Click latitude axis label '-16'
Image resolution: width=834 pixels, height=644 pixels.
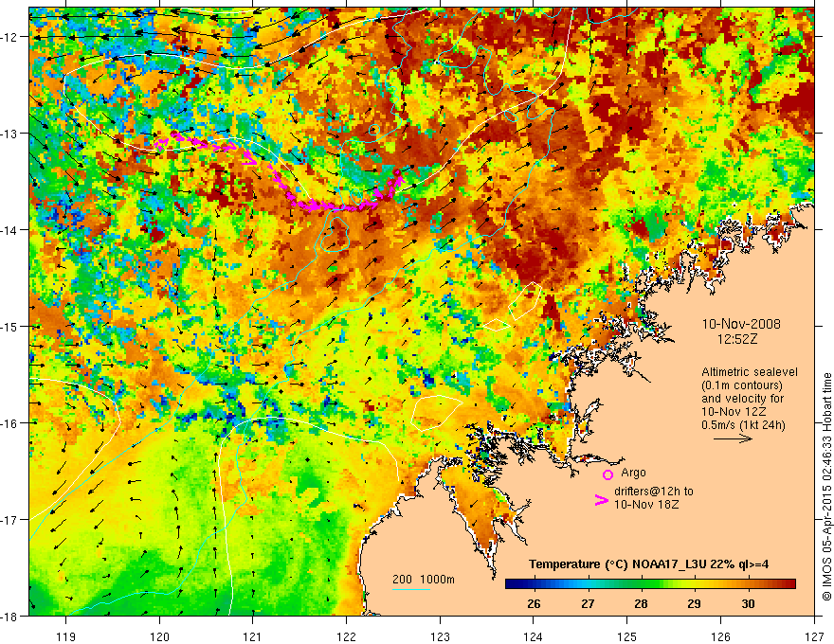click(x=9, y=423)
